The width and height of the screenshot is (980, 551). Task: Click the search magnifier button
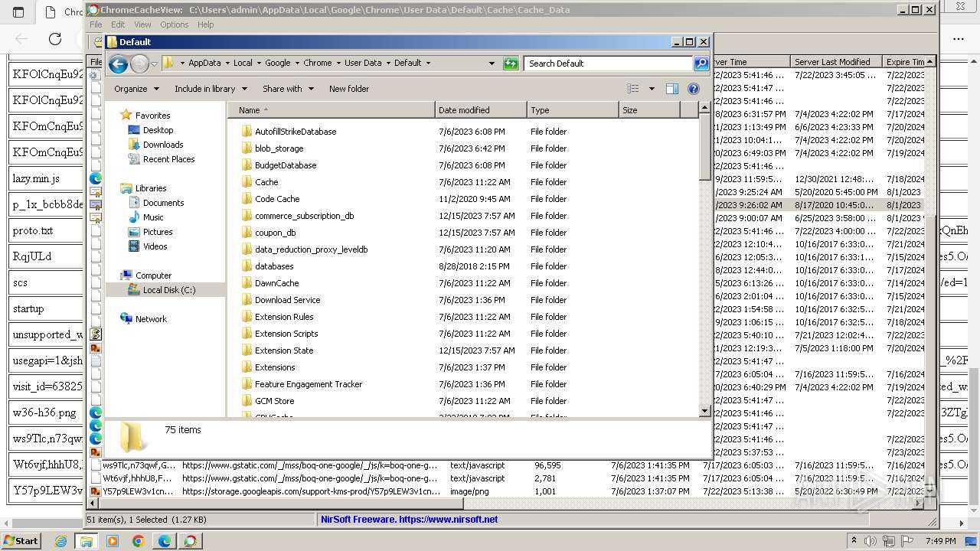pos(701,64)
